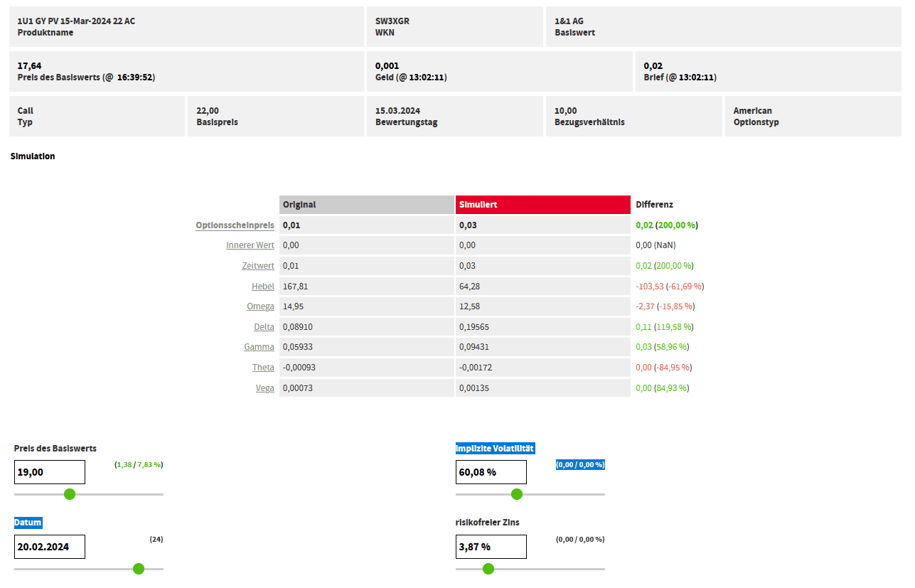Click the Optionsscheinpreis link

click(235, 225)
